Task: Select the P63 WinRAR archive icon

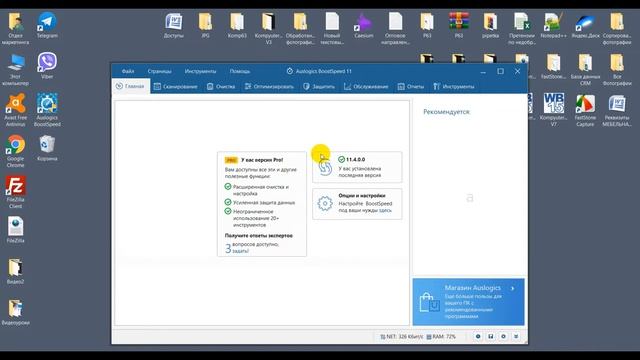Action: pyautogui.click(x=459, y=24)
